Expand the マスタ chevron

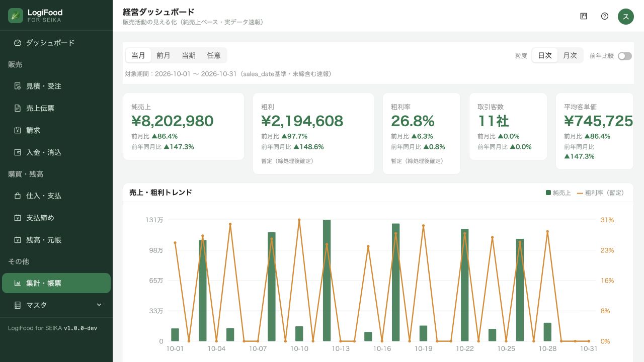99,305
